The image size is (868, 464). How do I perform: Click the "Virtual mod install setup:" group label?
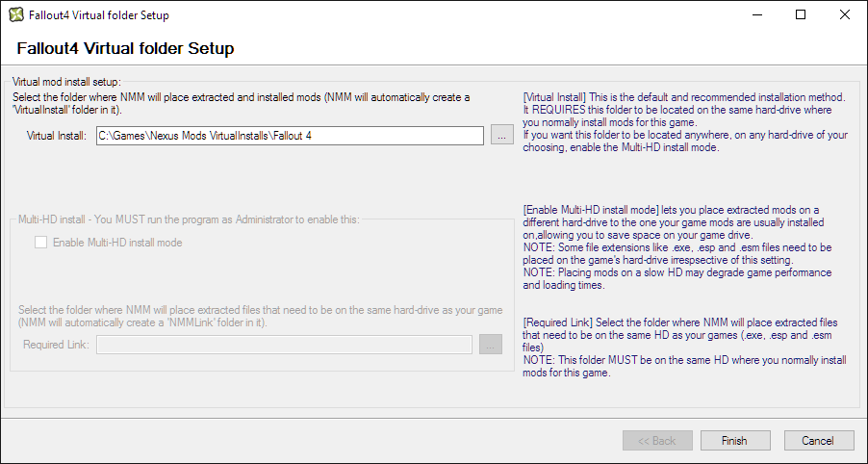click(x=66, y=82)
